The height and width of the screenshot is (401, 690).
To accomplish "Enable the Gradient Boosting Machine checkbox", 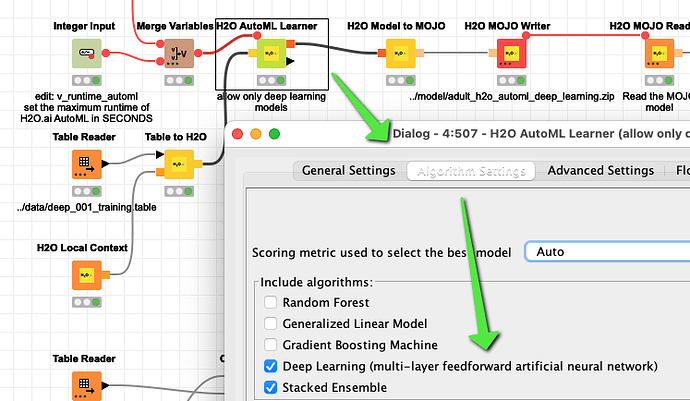I will (x=271, y=345).
